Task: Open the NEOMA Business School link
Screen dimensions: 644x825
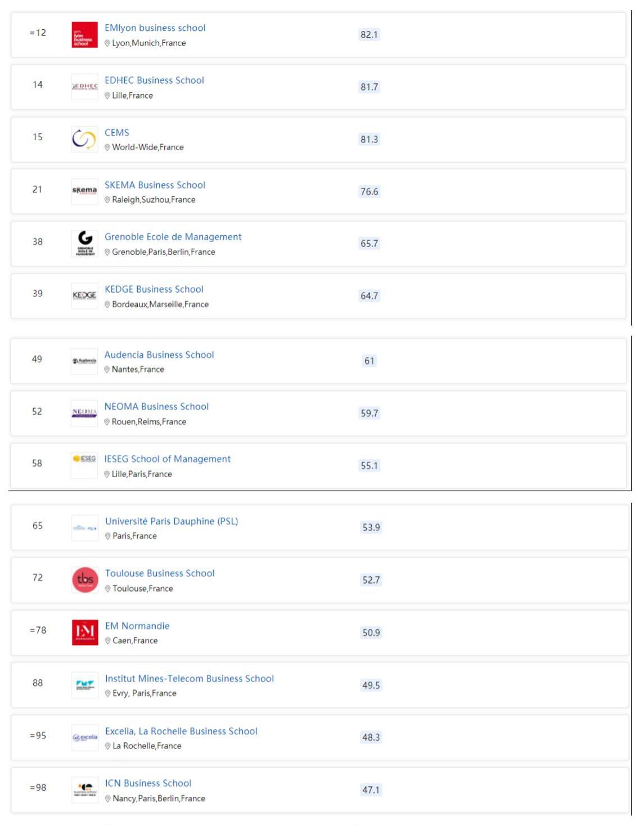Action: coord(156,407)
